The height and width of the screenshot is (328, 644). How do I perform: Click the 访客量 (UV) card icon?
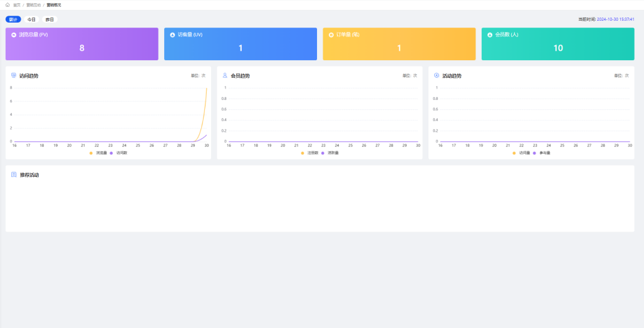click(172, 35)
